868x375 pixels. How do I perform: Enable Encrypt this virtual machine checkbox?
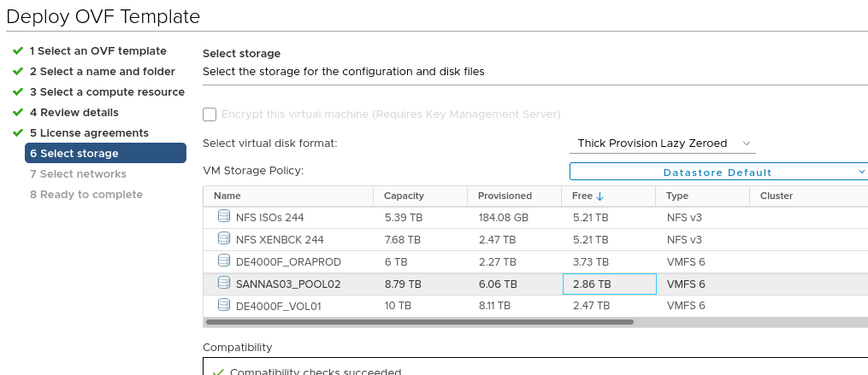210,114
